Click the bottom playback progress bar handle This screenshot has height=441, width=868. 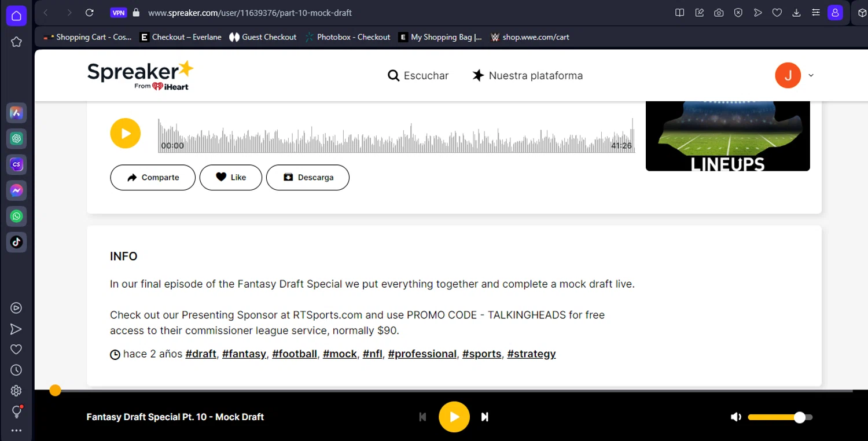(55, 391)
